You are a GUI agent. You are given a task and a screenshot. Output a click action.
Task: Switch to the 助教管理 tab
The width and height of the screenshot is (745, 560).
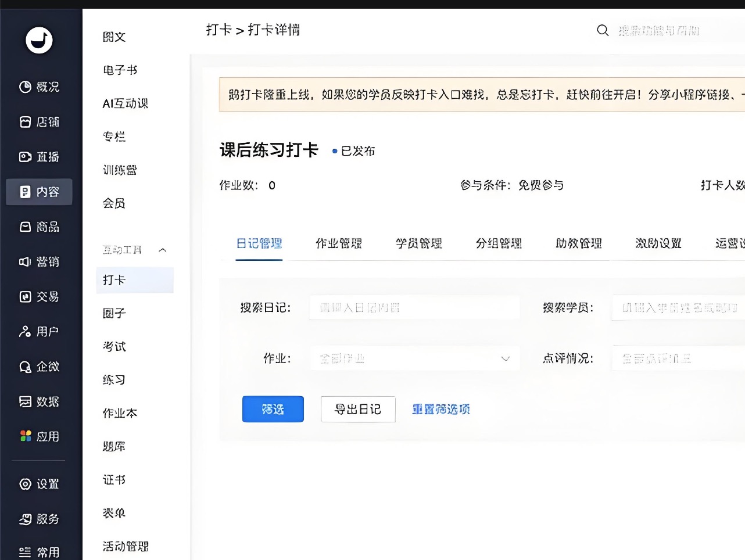tap(579, 243)
